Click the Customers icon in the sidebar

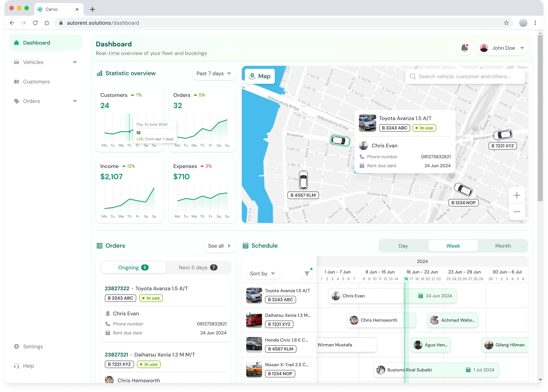point(16,82)
